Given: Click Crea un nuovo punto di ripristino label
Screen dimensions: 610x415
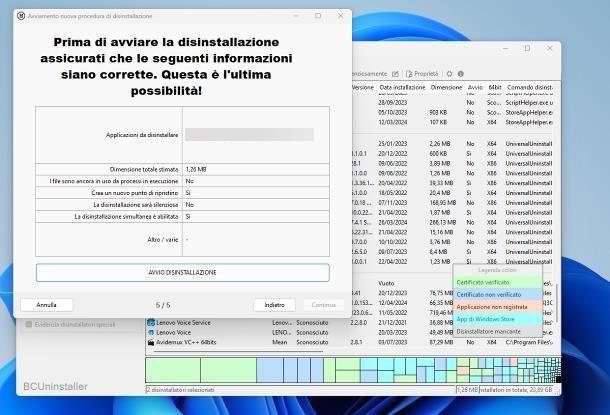Looking at the screenshot, I should (135, 193).
